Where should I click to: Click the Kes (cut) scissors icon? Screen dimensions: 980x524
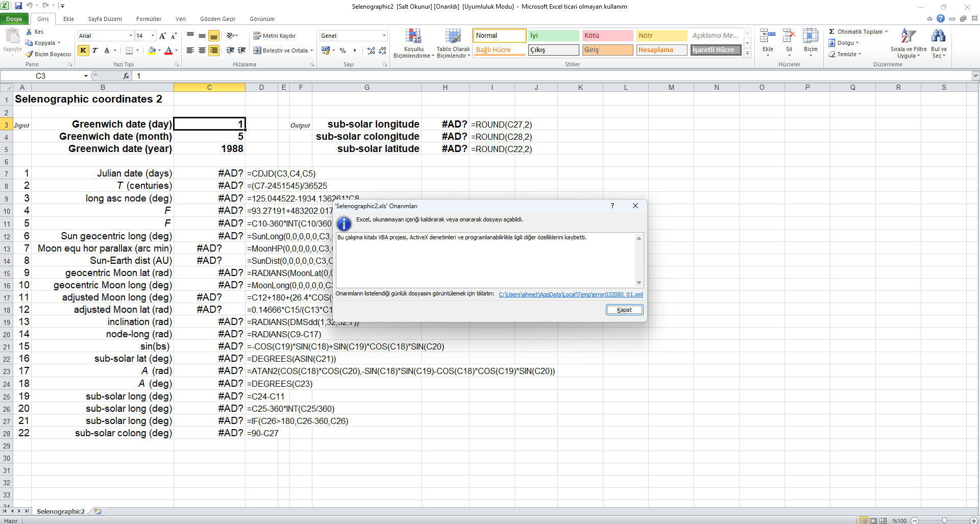point(29,32)
